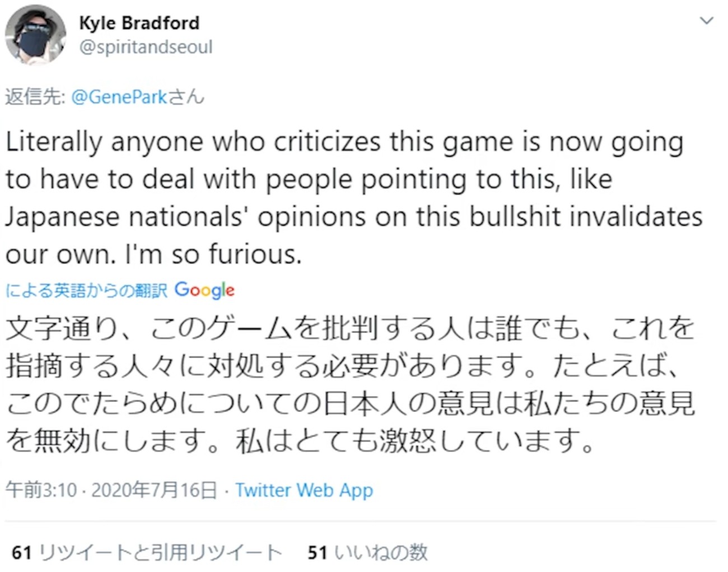Open the @spiritandseoul handle

pyautogui.click(x=146, y=47)
